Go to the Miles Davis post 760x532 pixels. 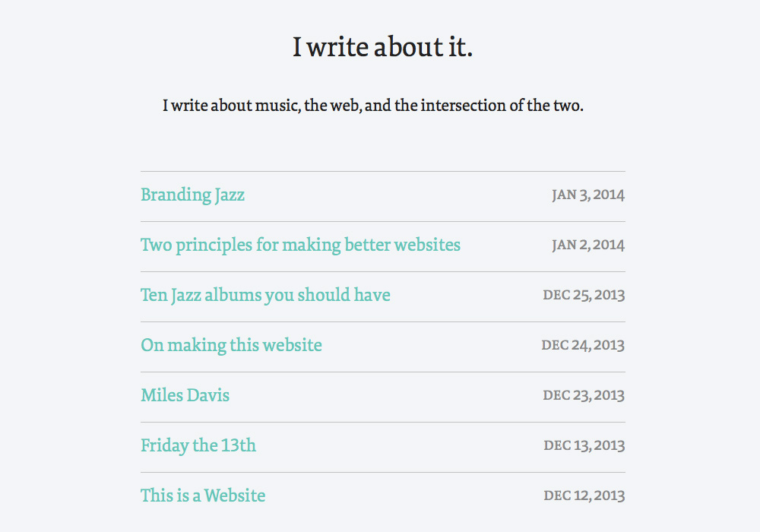(x=185, y=396)
